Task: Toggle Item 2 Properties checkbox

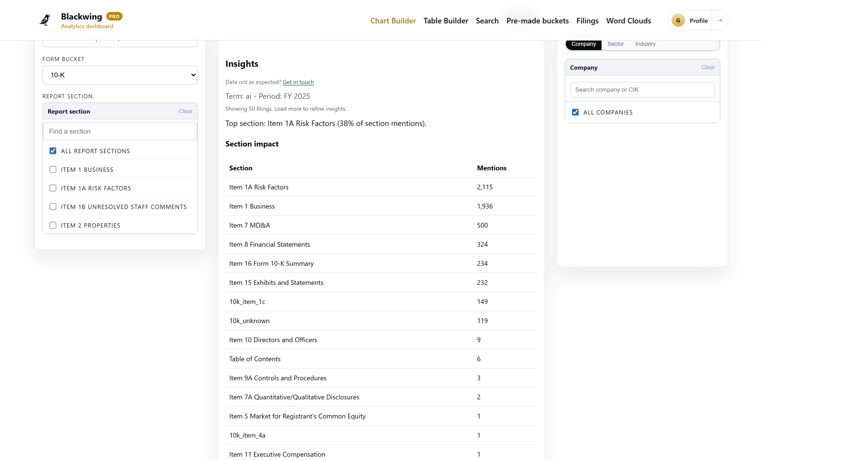Action: (53, 225)
